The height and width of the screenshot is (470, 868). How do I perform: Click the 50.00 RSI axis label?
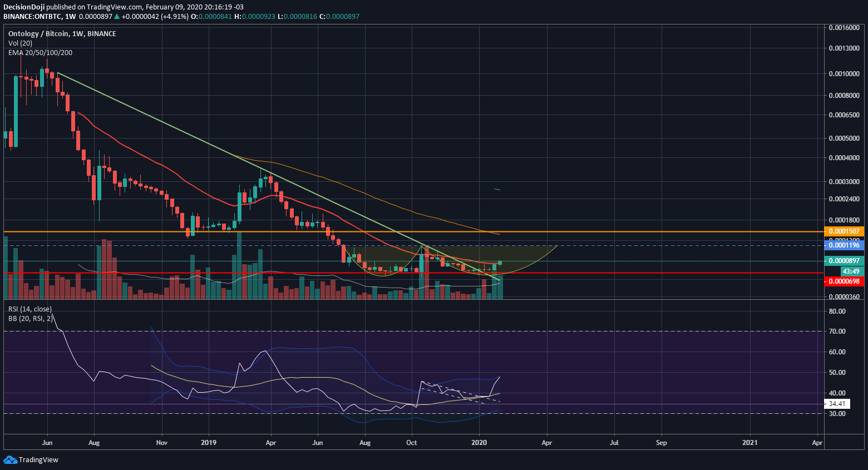(x=837, y=373)
